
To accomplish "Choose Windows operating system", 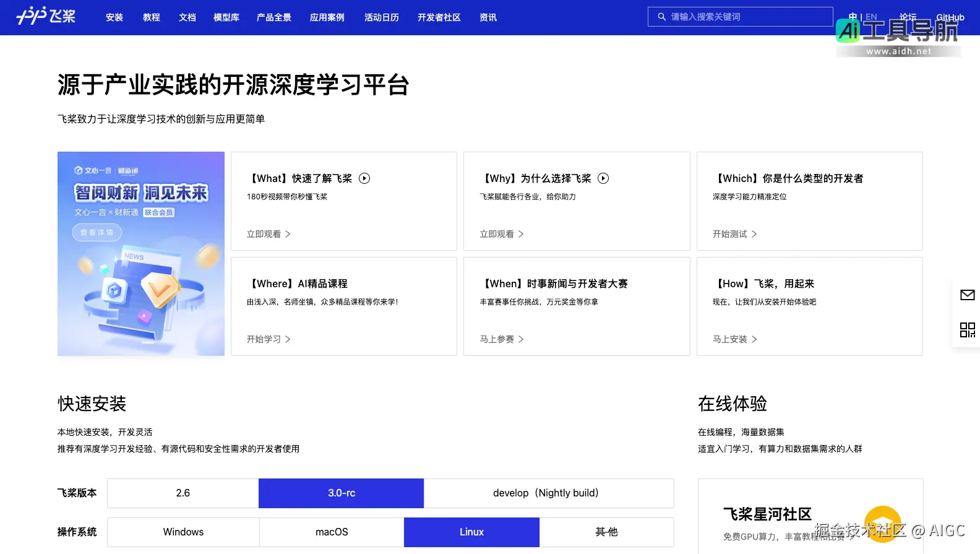I will pos(183,532).
